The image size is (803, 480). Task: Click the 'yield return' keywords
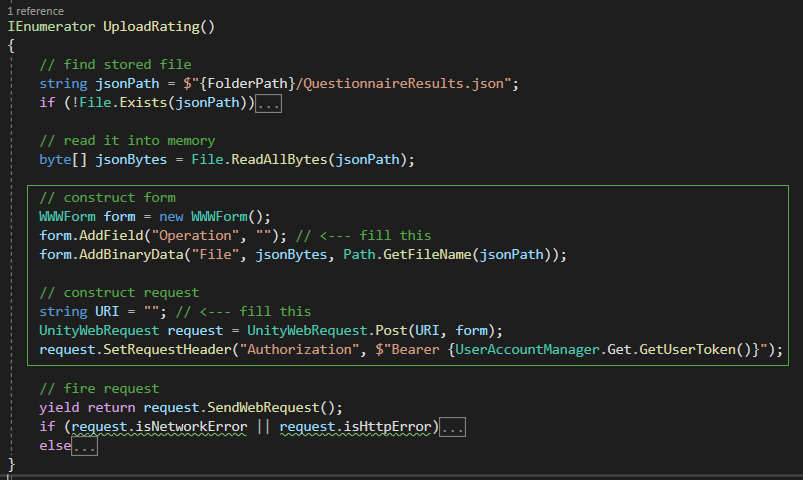pyautogui.click(x=88, y=407)
